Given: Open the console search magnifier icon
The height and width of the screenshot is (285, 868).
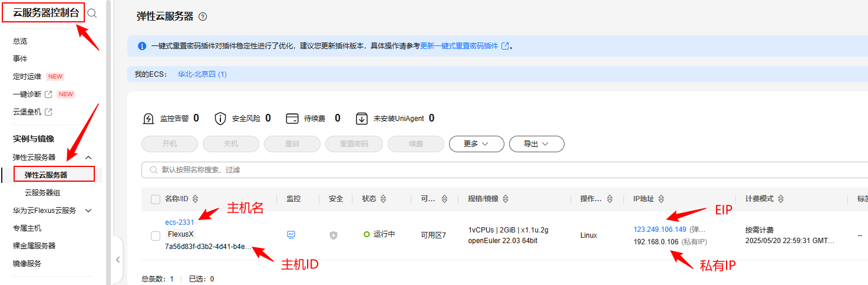Looking at the screenshot, I should tap(92, 13).
